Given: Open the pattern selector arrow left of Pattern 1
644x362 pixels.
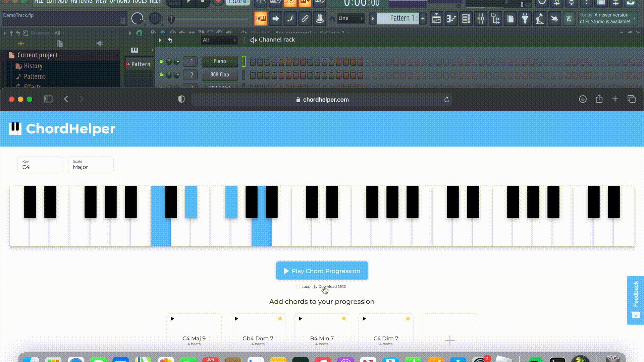Looking at the screenshot, I should 373,18.
